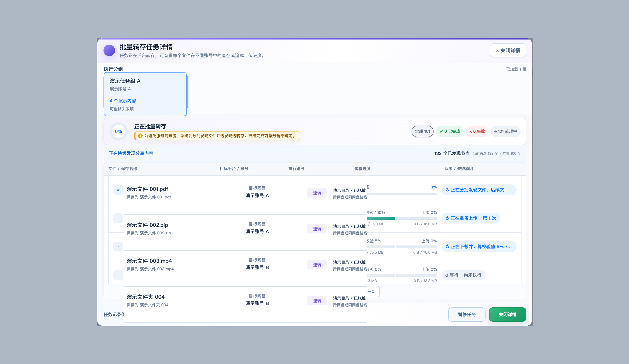Select the file name 演示文件 002.zip
The image size is (629, 364).
tap(147, 225)
